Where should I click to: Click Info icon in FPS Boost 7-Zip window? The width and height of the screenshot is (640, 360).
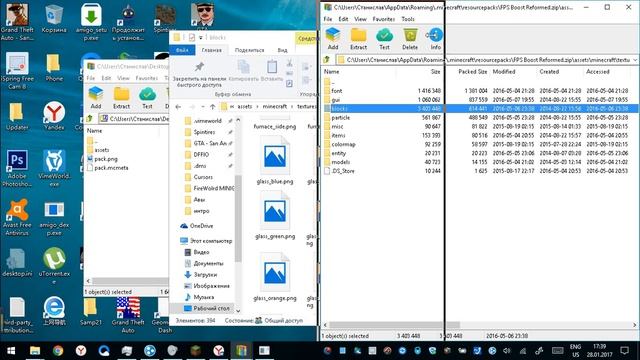(x=436, y=39)
